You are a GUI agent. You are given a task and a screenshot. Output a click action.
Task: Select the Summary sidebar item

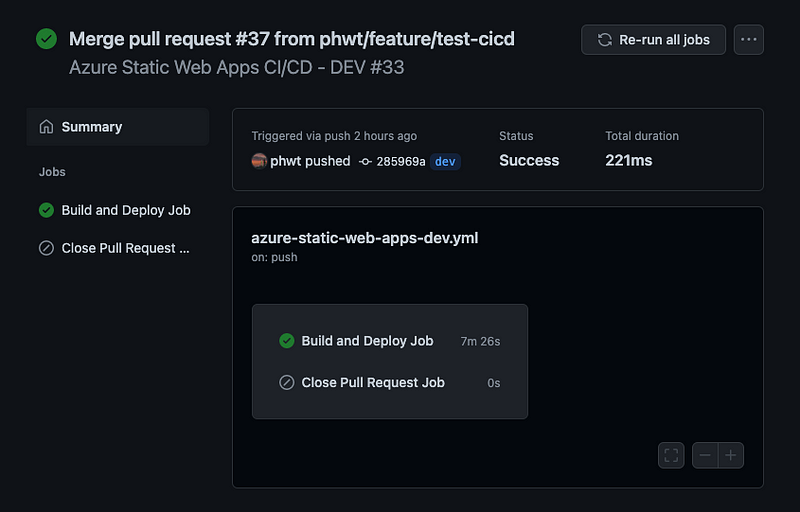click(x=118, y=127)
